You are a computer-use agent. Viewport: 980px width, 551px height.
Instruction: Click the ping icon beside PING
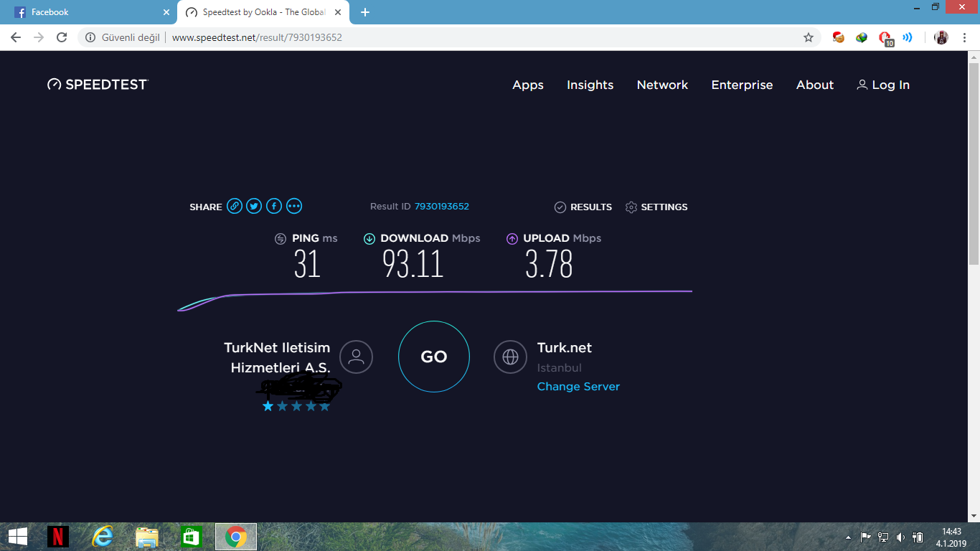(281, 239)
